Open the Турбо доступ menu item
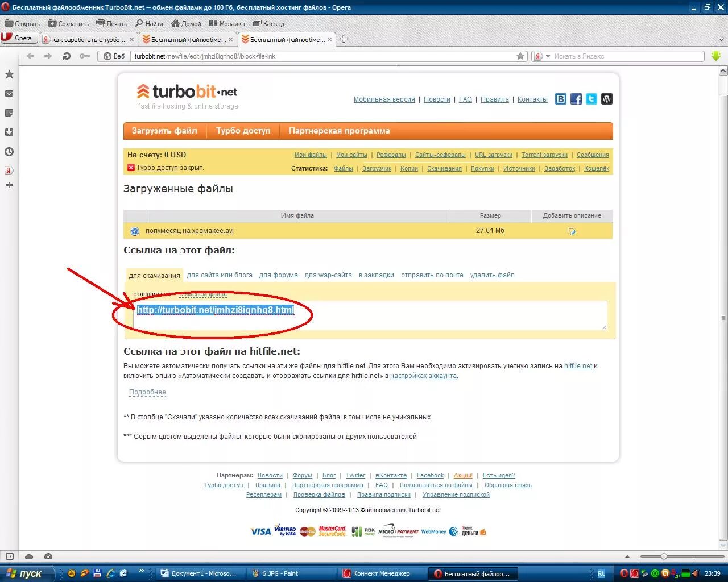 point(243,131)
